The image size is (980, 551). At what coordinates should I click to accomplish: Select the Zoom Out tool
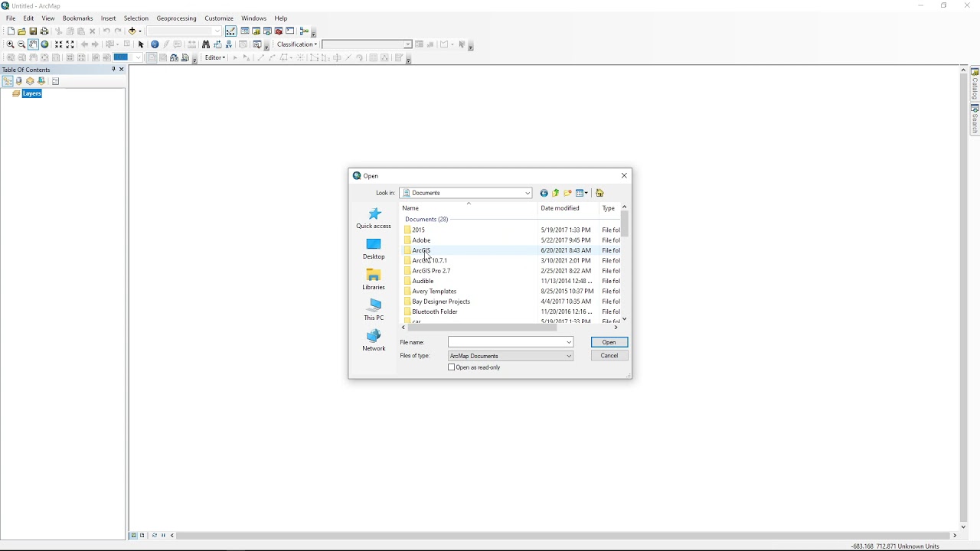pos(21,44)
